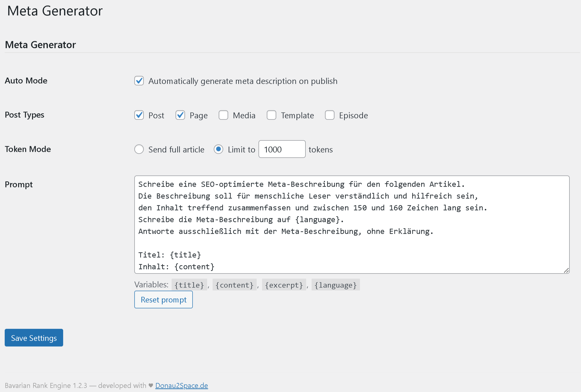Insert the {excerpt} variable
Image resolution: width=581 pixels, height=392 pixels.
point(284,285)
